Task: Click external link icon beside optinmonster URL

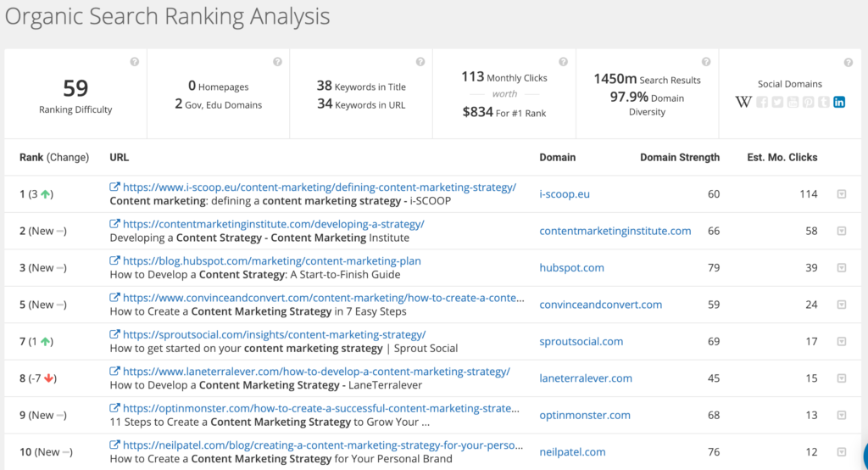Action: [114, 408]
